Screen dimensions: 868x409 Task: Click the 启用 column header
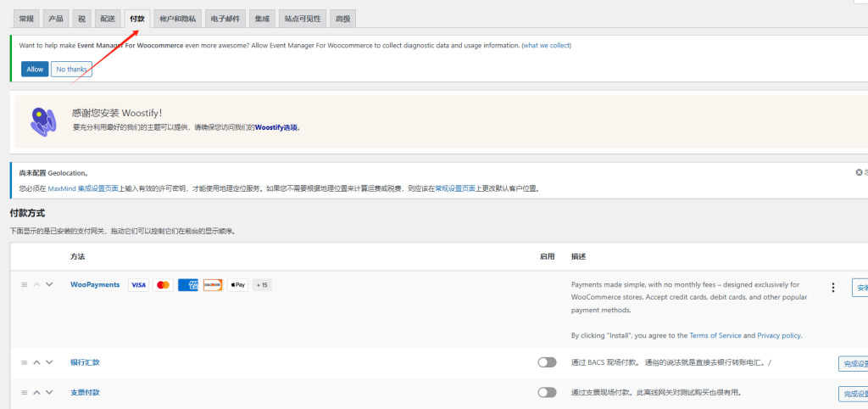[x=547, y=257]
